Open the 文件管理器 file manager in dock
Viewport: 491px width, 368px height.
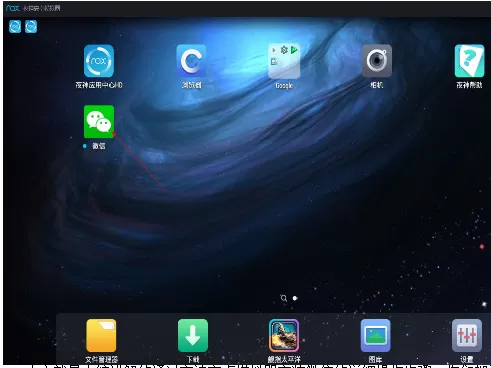(x=101, y=335)
